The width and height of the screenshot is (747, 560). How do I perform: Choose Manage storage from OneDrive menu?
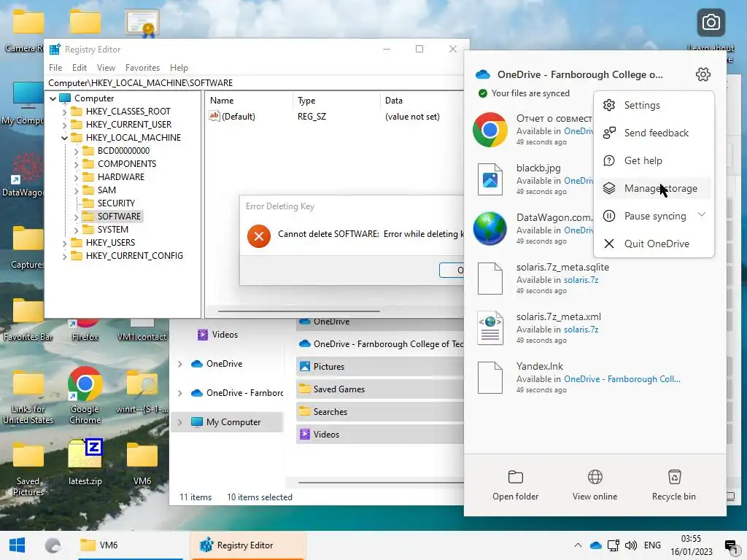tap(654, 188)
